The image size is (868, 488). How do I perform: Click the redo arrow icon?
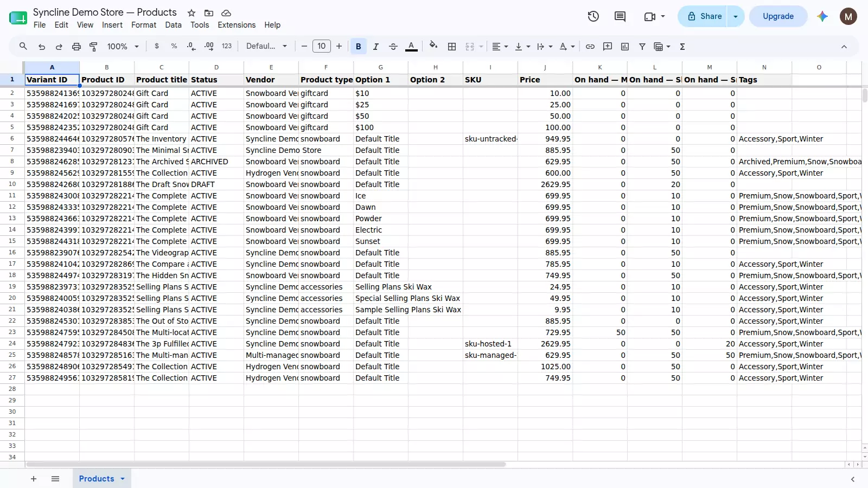pos(59,47)
